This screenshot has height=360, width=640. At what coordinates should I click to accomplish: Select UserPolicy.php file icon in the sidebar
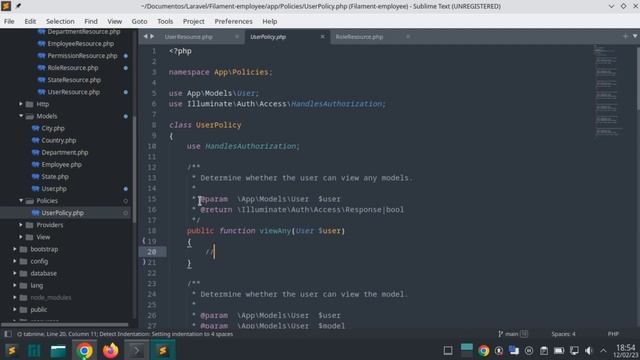pyautogui.click(x=36, y=213)
